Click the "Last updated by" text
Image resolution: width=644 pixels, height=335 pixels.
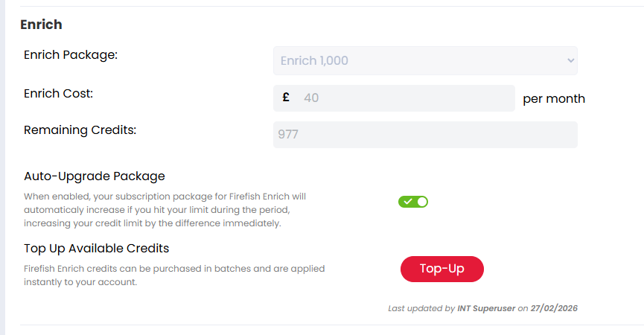coord(421,308)
